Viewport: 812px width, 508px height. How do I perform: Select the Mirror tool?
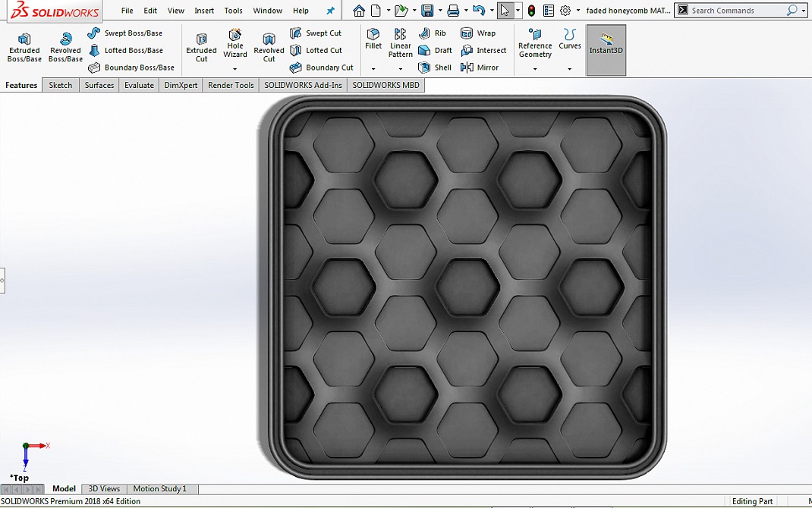coord(479,67)
